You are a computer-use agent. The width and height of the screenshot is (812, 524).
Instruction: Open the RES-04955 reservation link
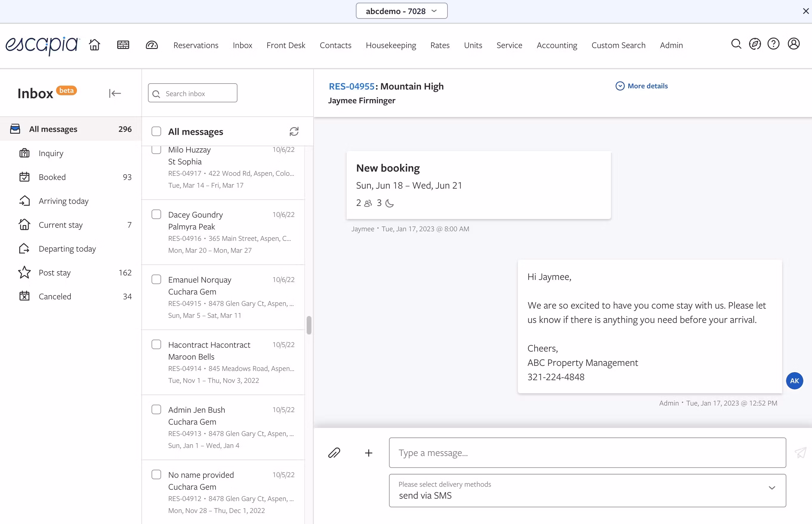click(351, 87)
